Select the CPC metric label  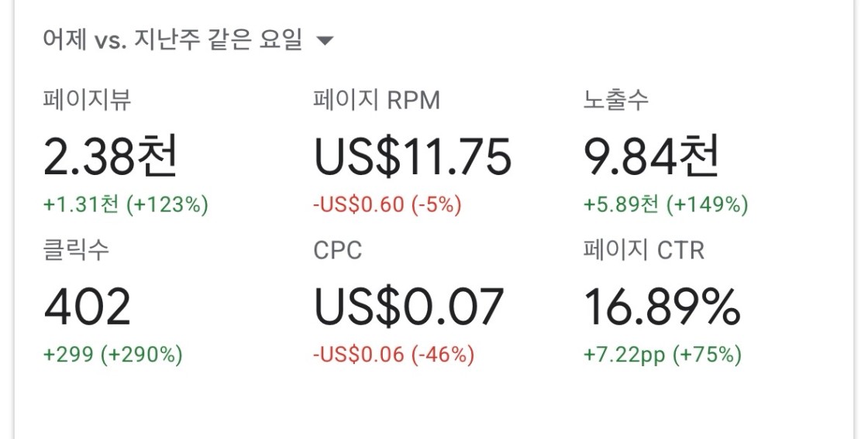(338, 250)
